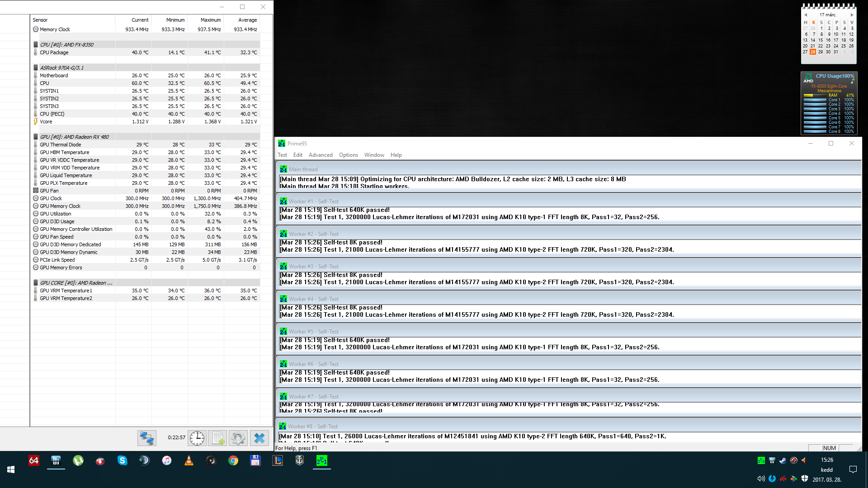Viewport: 868px width, 488px height.
Task: Start logging with the spreadsheet plus icon
Action: coord(218,437)
